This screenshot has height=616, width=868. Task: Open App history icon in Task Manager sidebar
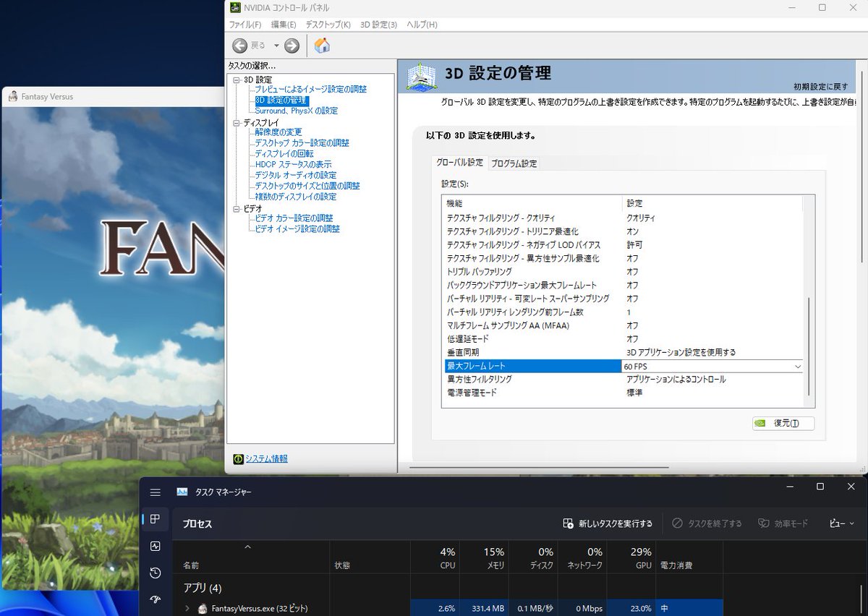point(155,573)
